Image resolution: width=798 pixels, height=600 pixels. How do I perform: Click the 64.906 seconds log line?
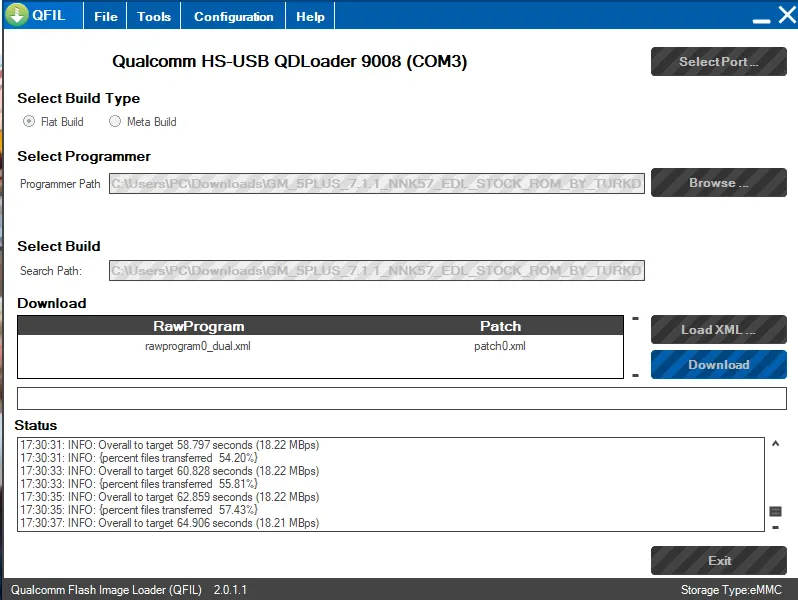click(169, 523)
